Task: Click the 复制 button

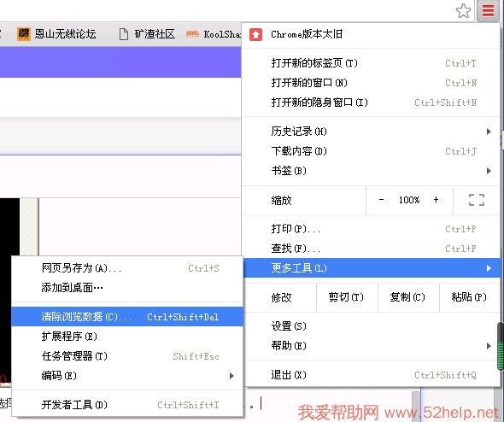Action: [x=408, y=297]
